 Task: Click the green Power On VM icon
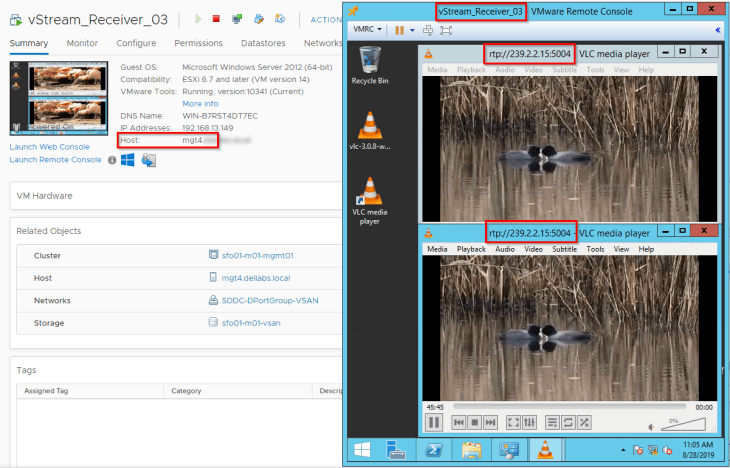[198, 19]
